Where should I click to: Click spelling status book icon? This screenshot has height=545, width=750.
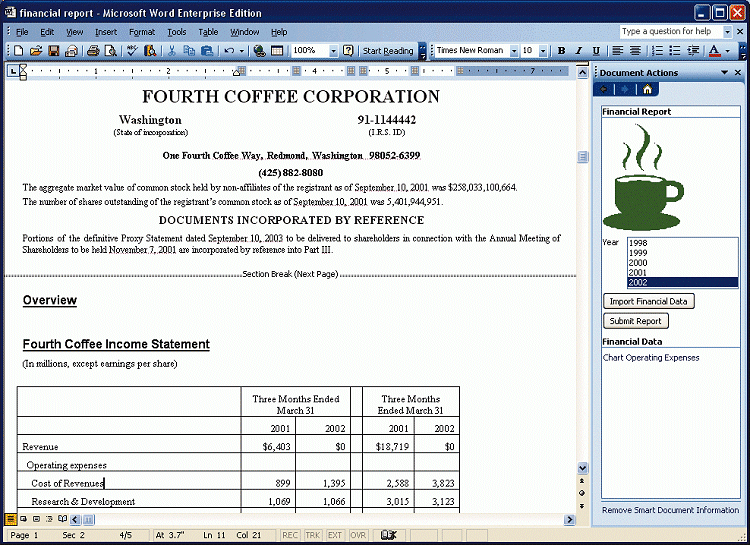[388, 535]
